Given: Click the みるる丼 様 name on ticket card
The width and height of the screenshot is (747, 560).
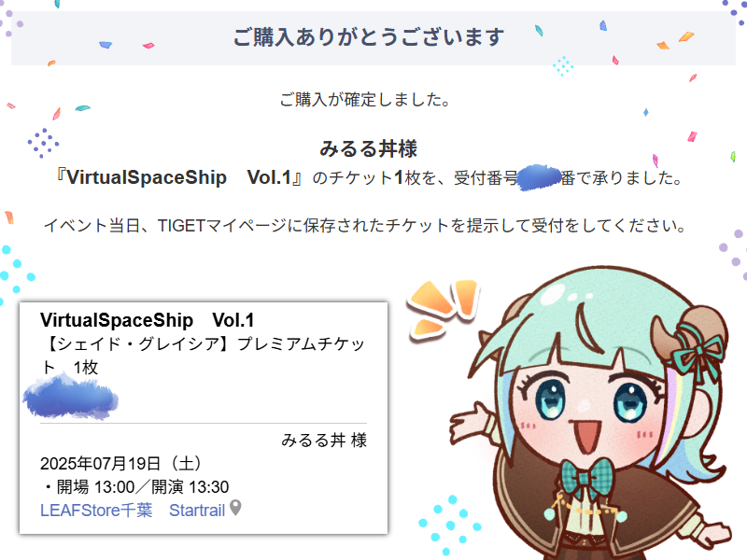Looking at the screenshot, I should click(x=324, y=440).
